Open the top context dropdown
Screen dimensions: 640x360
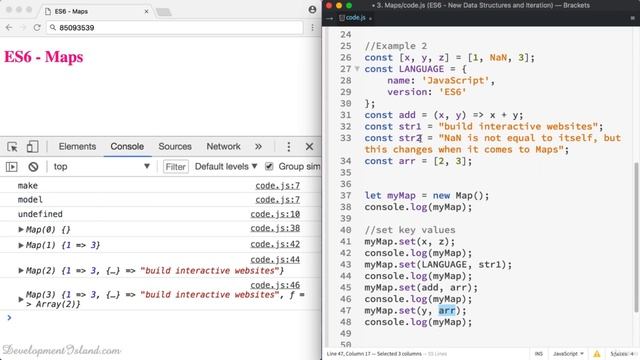tap(102, 167)
